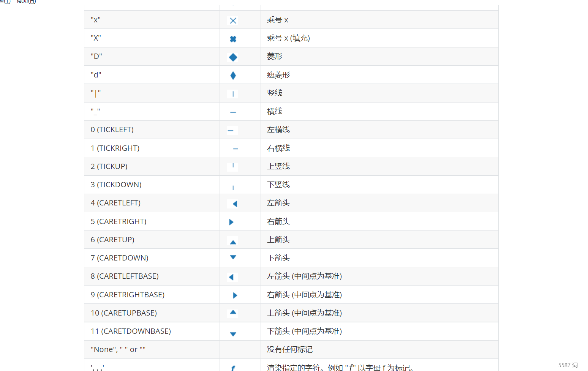
Task: Click the CARETDOWN down arrow icon
Action: (x=233, y=257)
